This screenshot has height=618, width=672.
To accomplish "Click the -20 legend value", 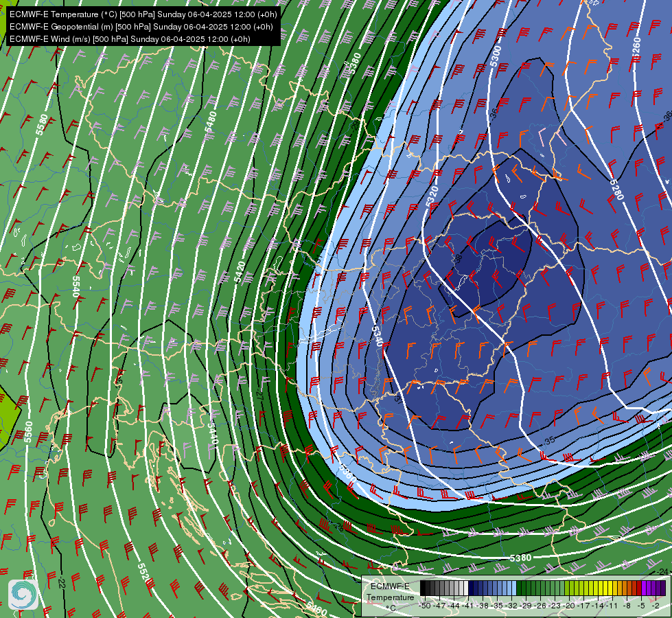I will [x=569, y=606].
